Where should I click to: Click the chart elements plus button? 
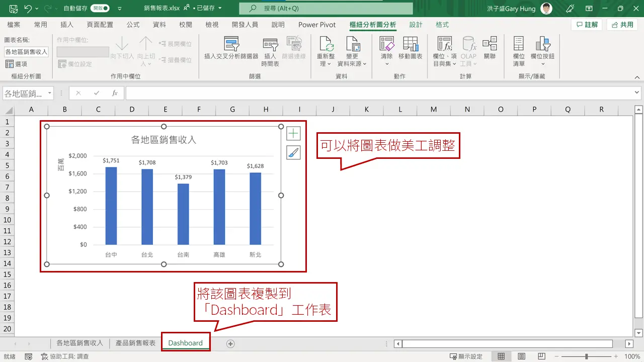tap(293, 133)
